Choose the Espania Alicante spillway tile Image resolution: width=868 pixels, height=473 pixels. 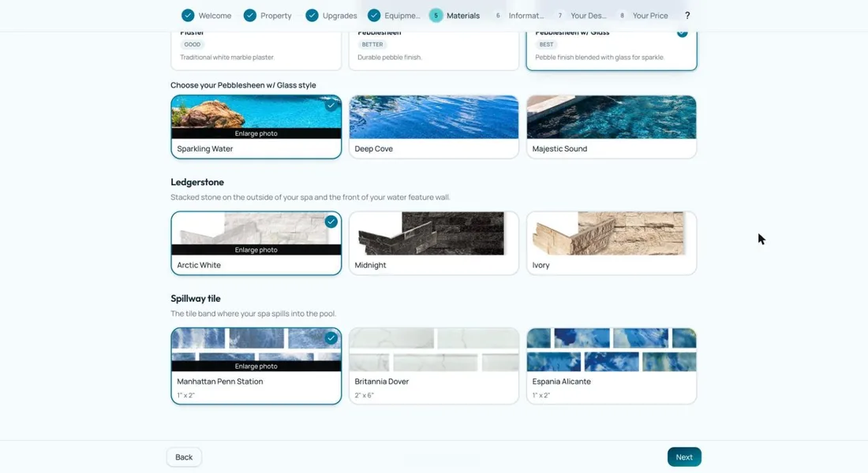pos(612,366)
